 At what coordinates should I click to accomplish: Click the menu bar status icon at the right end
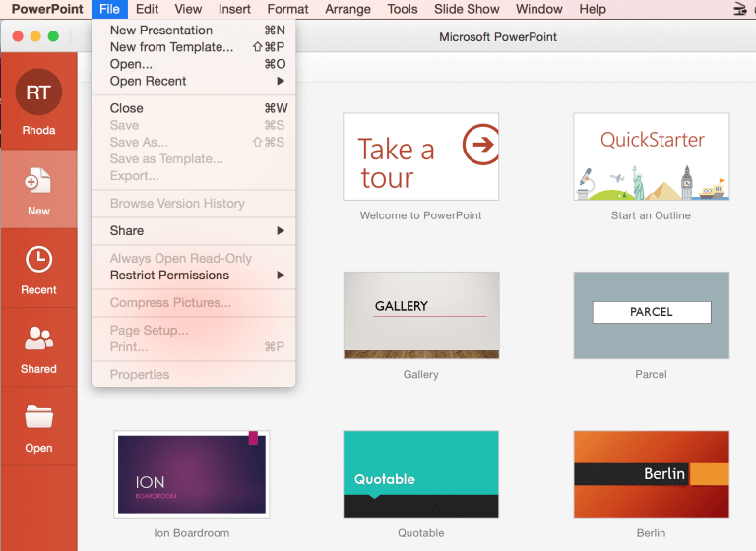pyautogui.click(x=739, y=9)
